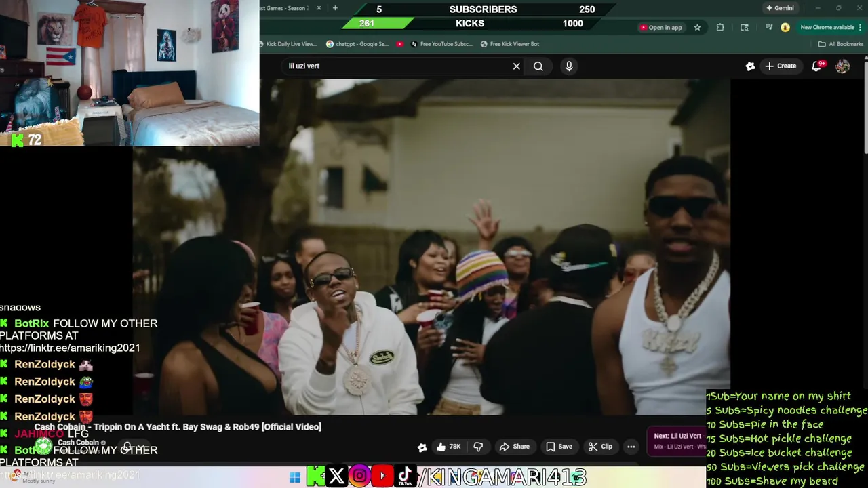Open the linktr.ee/amariking2021 link in chat

click(x=70, y=348)
